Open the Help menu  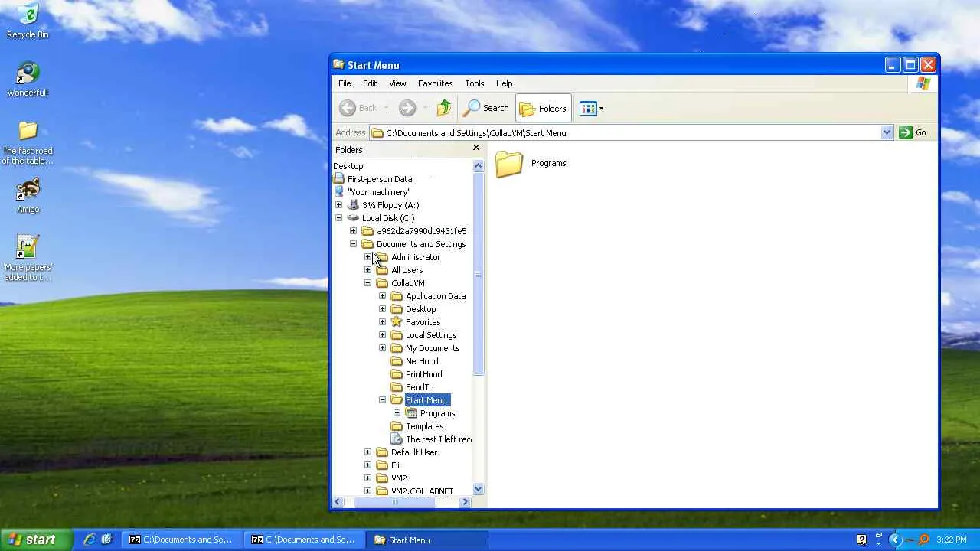click(x=504, y=83)
